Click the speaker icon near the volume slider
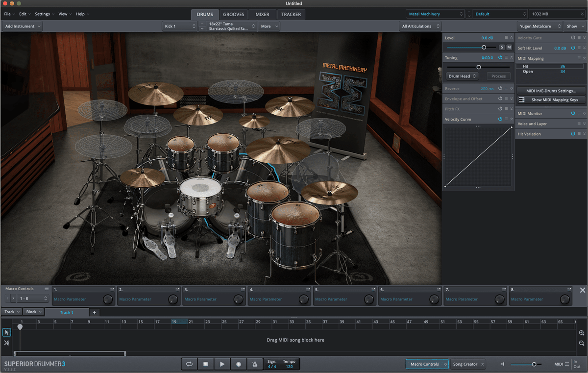Screen dimensions: 588x373 [x=503, y=364]
